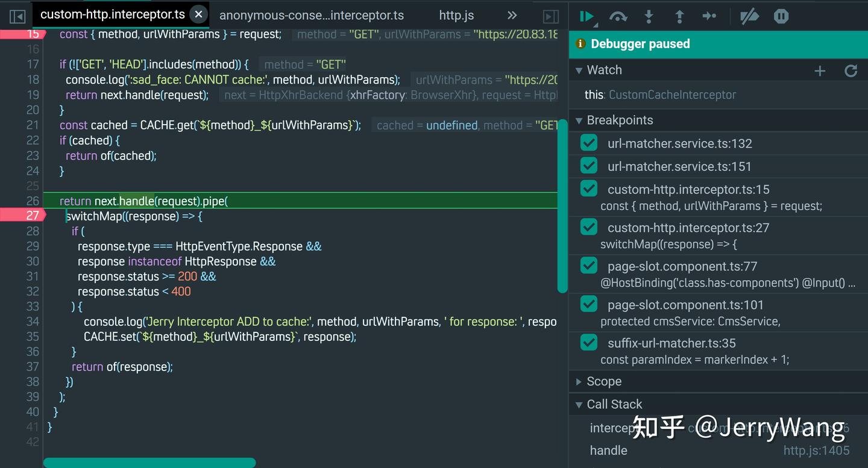Toggle the debugger sidebar pane icon
The height and width of the screenshot is (468, 868).
pos(550,16)
